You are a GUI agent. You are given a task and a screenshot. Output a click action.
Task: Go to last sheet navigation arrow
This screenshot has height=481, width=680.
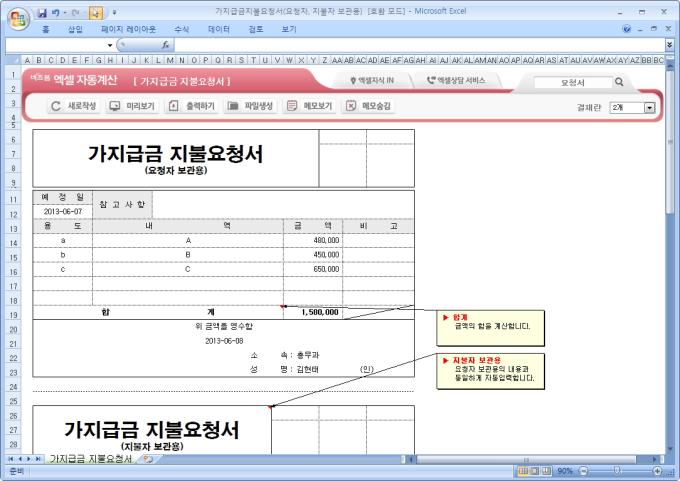pyautogui.click(x=38, y=459)
